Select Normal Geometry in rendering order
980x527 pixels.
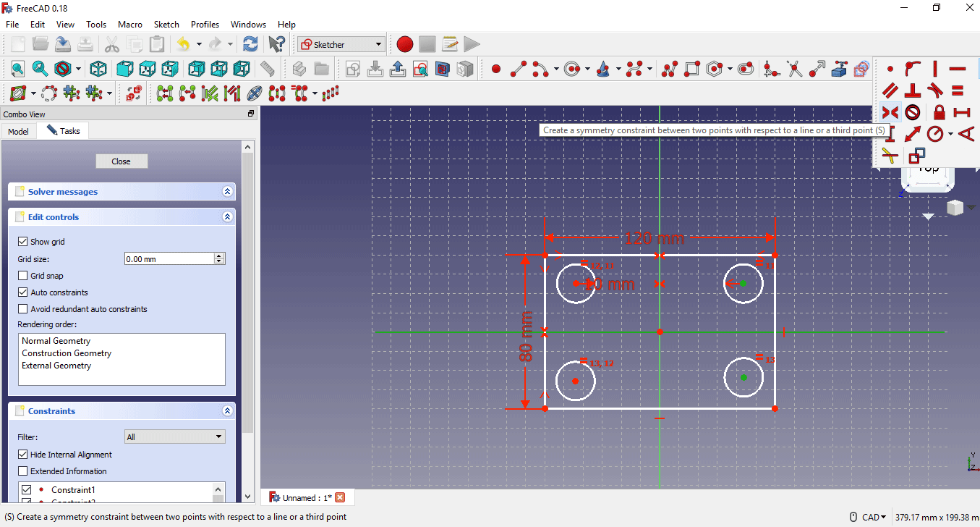[x=56, y=341]
